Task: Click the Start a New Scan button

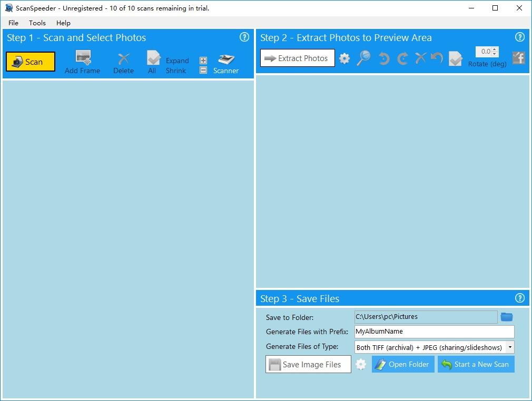Action: (x=476, y=364)
